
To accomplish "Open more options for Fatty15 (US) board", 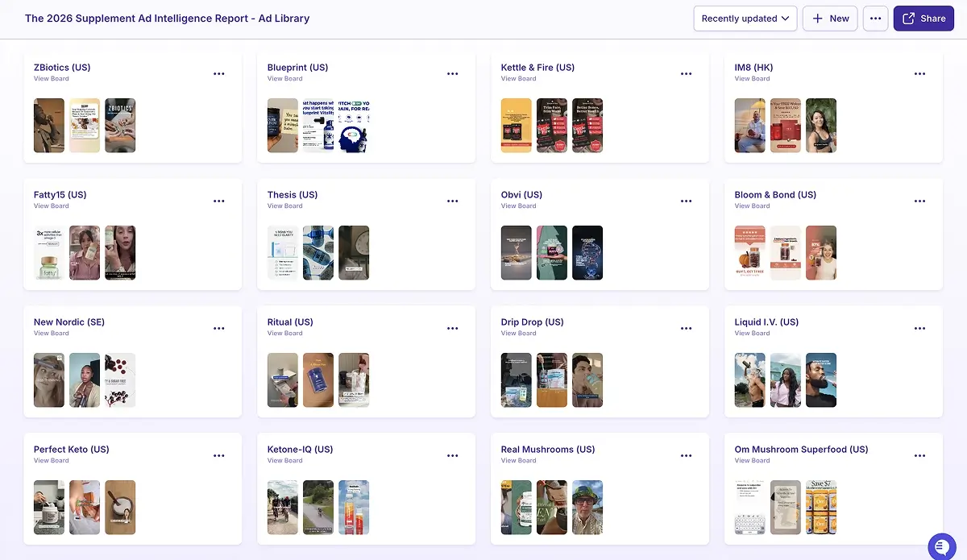I will (219, 201).
